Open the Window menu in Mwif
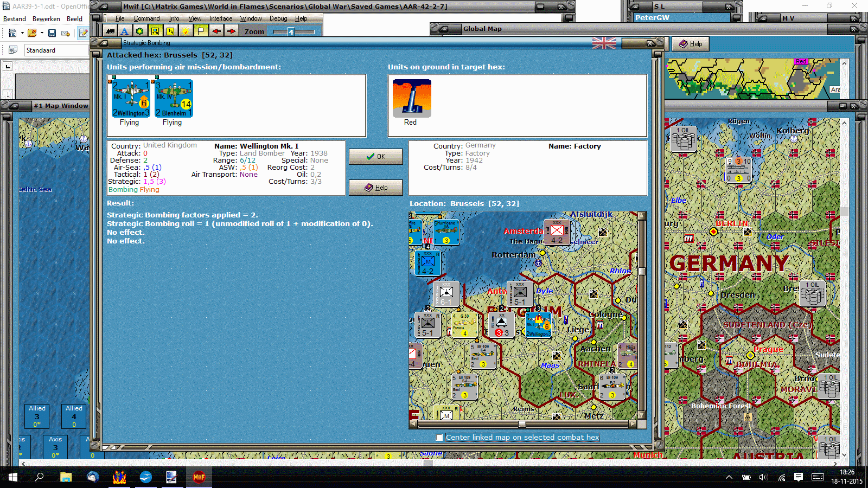The width and height of the screenshot is (868, 488). [x=251, y=18]
